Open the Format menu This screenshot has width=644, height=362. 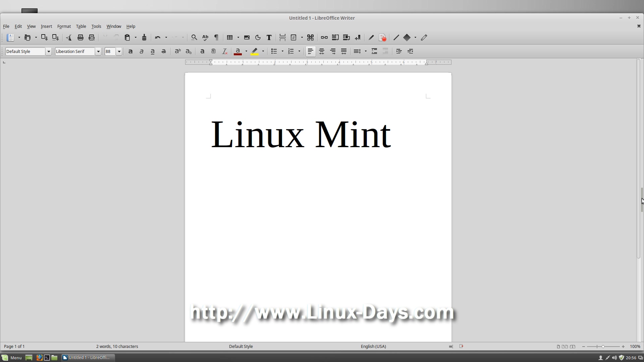coord(64,26)
